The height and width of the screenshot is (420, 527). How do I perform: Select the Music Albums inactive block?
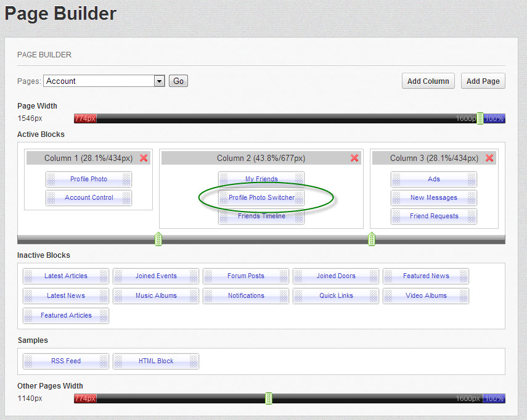(156, 296)
